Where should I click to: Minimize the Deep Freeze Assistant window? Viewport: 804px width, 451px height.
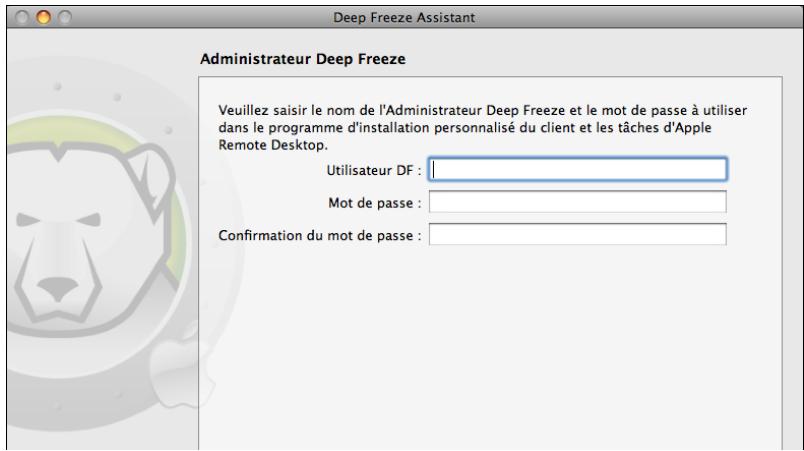point(44,17)
